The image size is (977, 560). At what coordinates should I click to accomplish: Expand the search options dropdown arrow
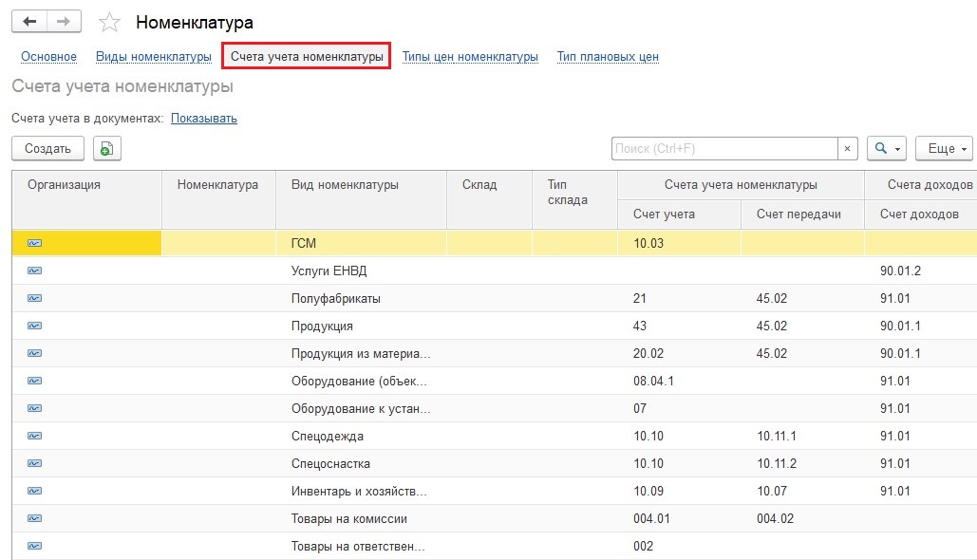tap(897, 150)
